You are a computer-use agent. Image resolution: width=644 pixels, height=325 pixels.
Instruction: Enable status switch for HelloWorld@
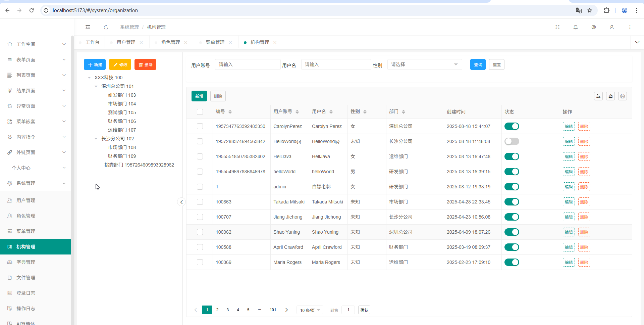(x=512, y=141)
